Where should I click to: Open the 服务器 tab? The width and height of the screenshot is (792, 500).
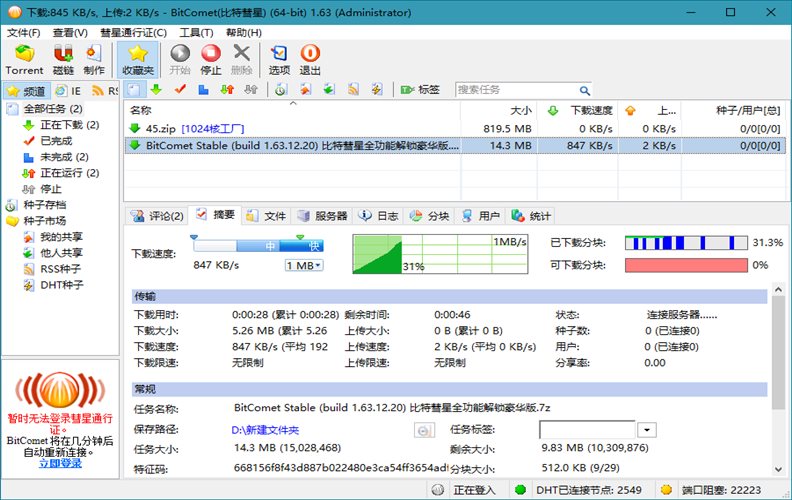(322, 216)
